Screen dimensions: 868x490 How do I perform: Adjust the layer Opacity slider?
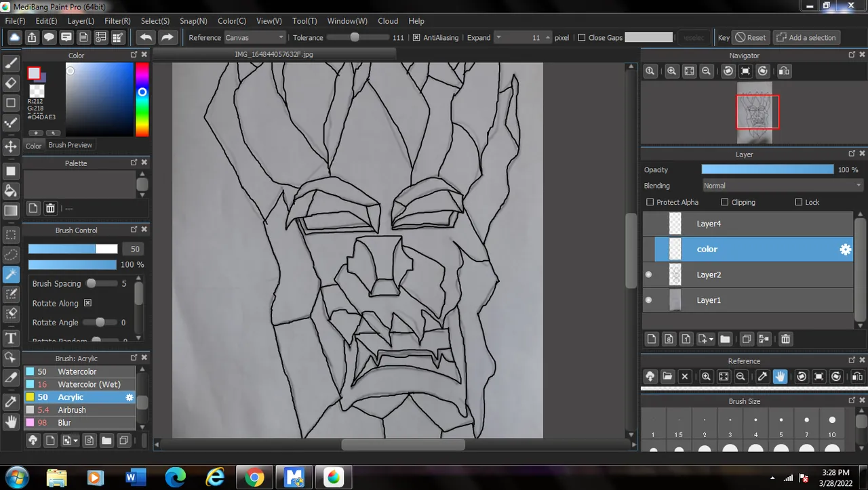pyautogui.click(x=767, y=169)
